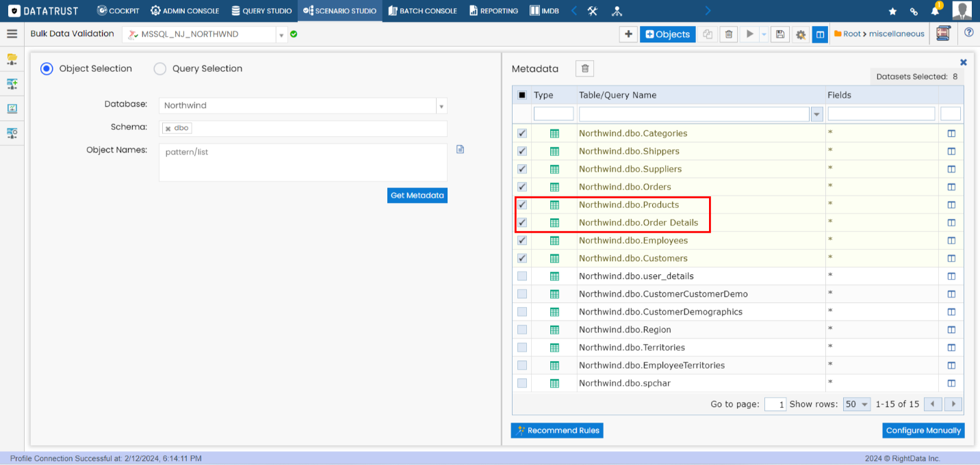Click the save disk icon in toolbar
This screenshot has width=980, height=465.
[x=779, y=34]
